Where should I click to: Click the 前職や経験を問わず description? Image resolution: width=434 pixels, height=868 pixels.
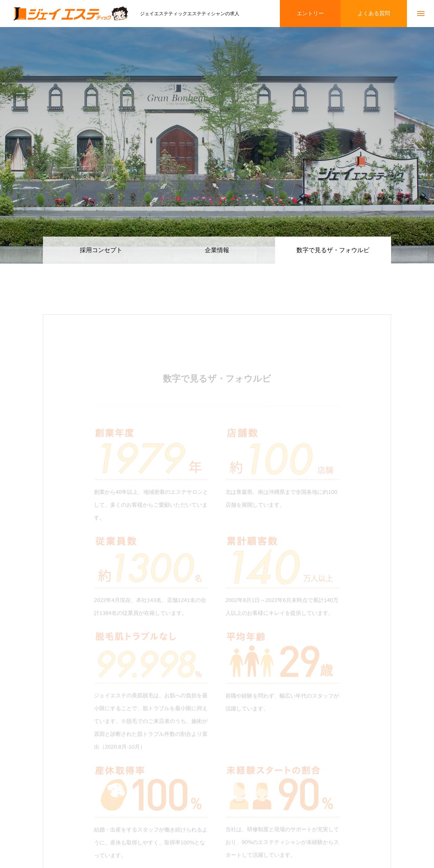click(x=282, y=702)
